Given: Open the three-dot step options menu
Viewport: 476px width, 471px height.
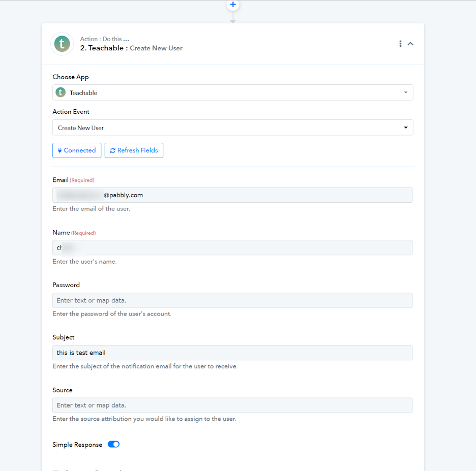Looking at the screenshot, I should [x=400, y=44].
